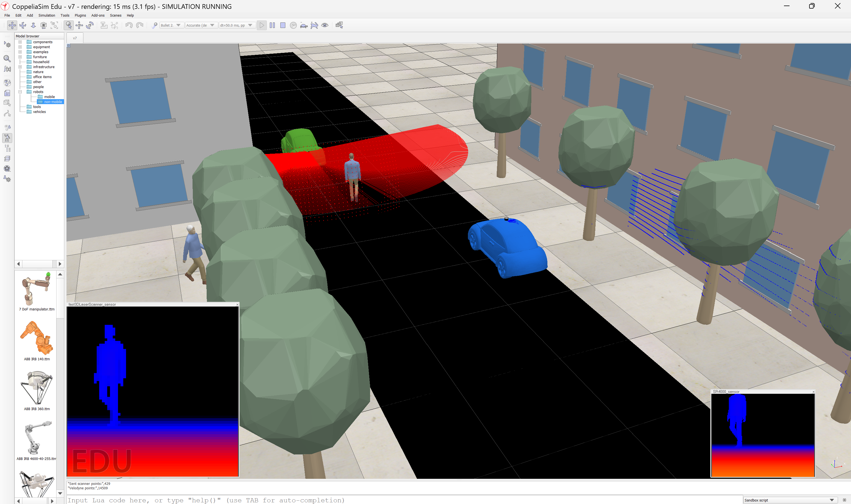Screen dimensions: 851x504
Task: Stop the simulation with the square button
Action: point(283,25)
